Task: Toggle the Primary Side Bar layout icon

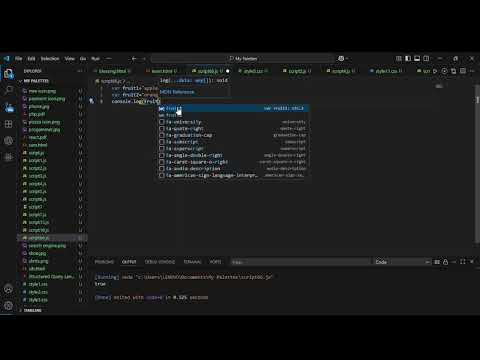Action: tap(408, 59)
